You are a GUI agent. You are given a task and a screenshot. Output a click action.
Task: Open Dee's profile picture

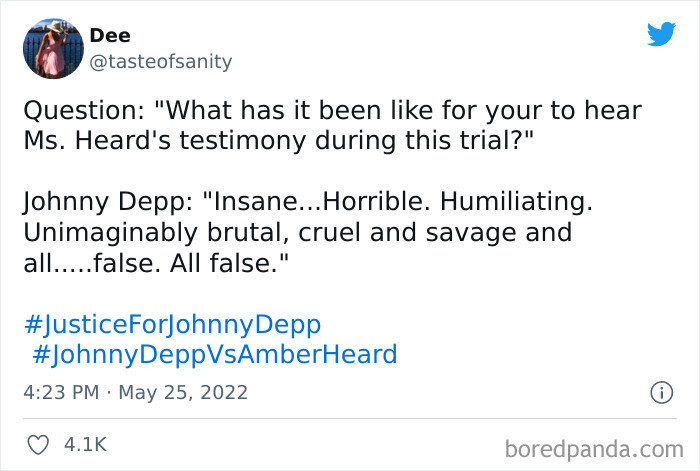point(53,49)
